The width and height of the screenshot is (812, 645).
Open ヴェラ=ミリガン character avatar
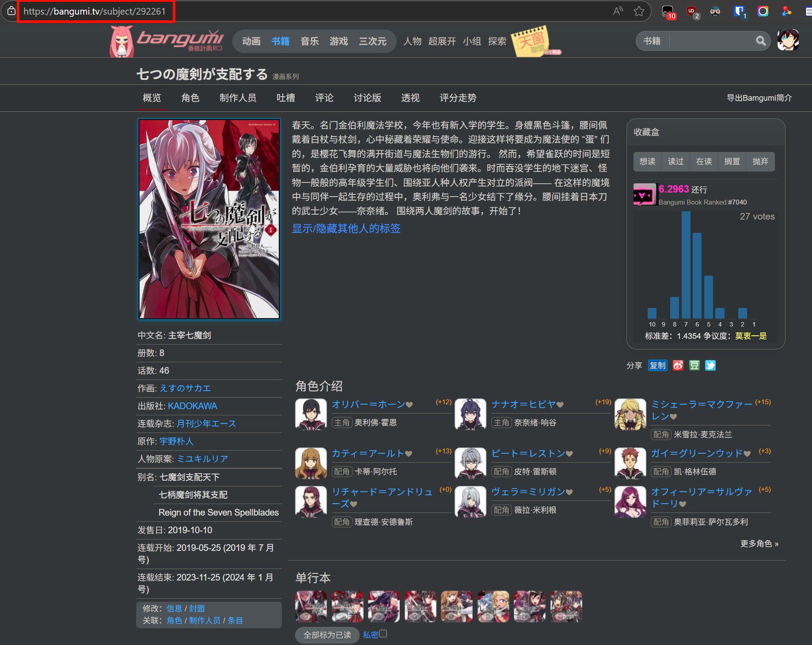coord(471,502)
